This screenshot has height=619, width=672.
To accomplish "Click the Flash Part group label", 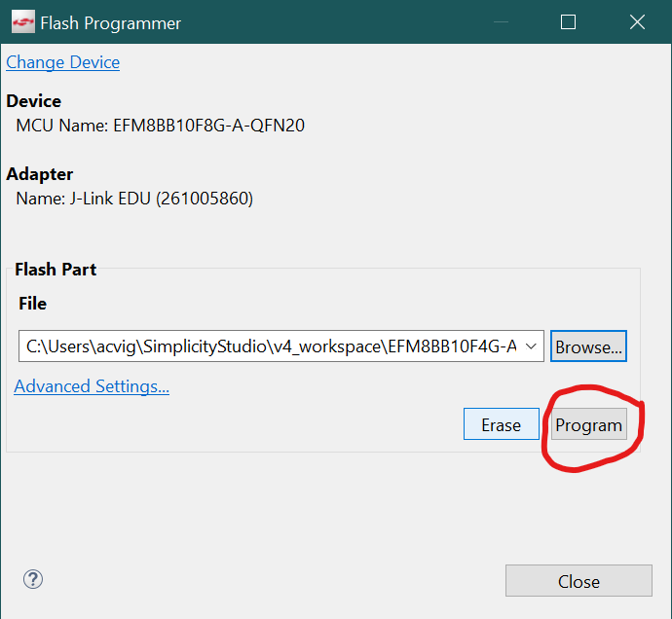I will tap(56, 270).
